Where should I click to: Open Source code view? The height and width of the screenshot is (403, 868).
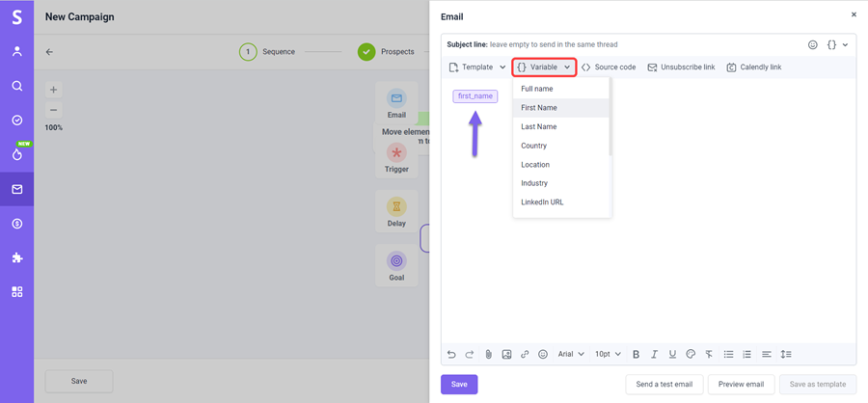tap(609, 67)
